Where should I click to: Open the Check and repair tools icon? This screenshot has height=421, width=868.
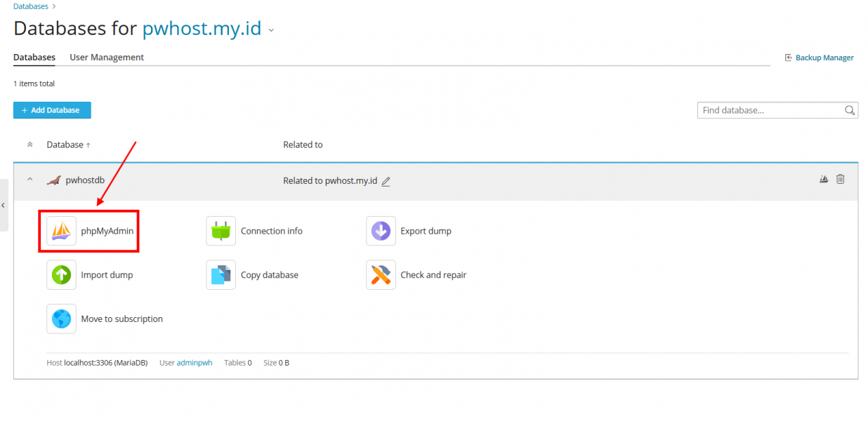pos(381,275)
